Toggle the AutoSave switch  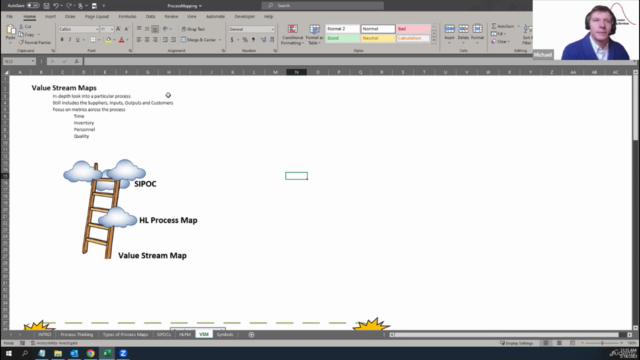click(33, 6)
